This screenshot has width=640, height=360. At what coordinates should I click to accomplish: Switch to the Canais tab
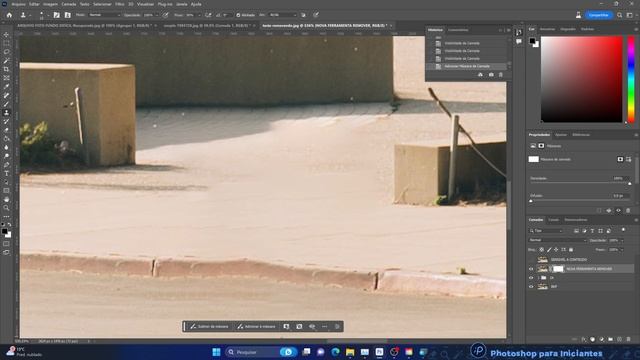click(x=553, y=220)
